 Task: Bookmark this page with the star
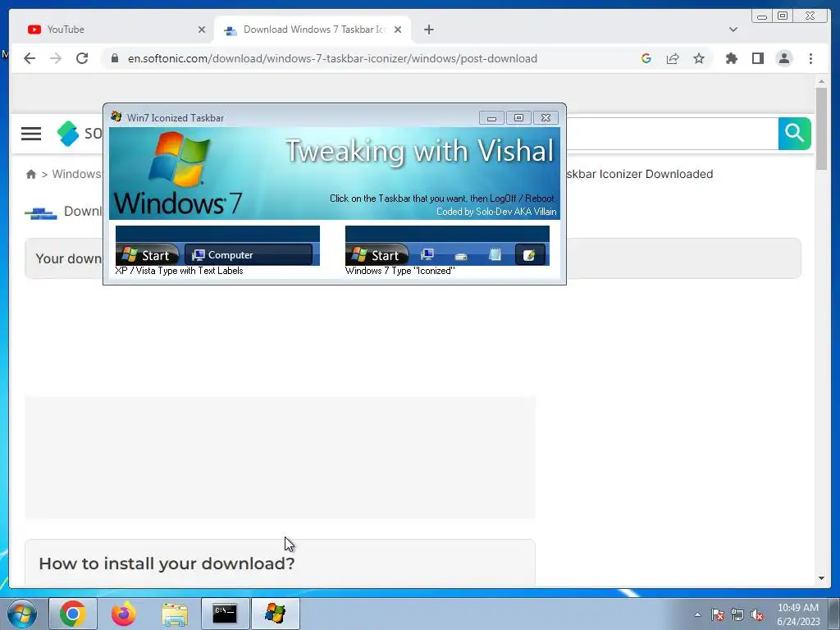699,58
